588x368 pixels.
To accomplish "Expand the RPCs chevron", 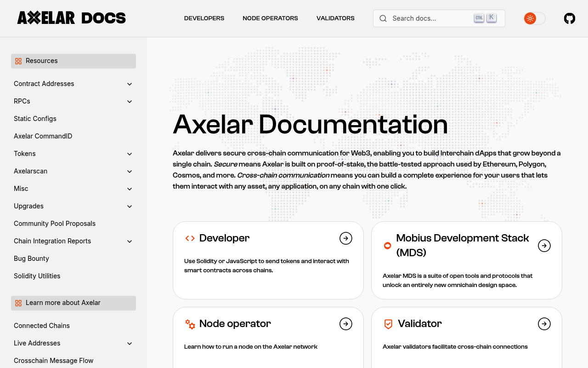I will click(130, 102).
